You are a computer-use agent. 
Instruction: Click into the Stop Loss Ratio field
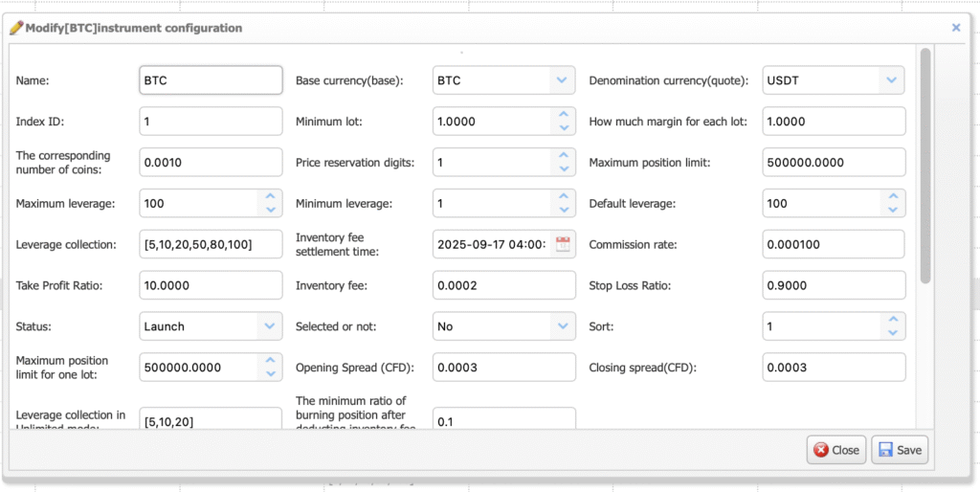(x=833, y=285)
